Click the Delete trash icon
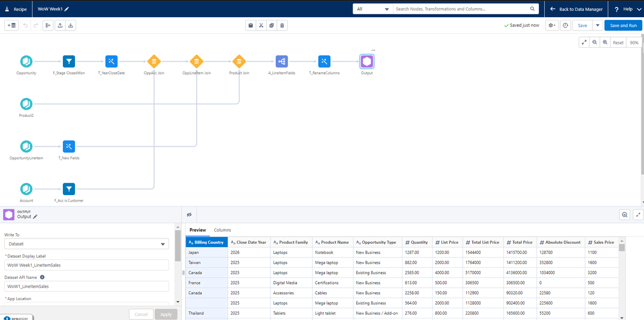Screen dimensions: 644x320 283,25
